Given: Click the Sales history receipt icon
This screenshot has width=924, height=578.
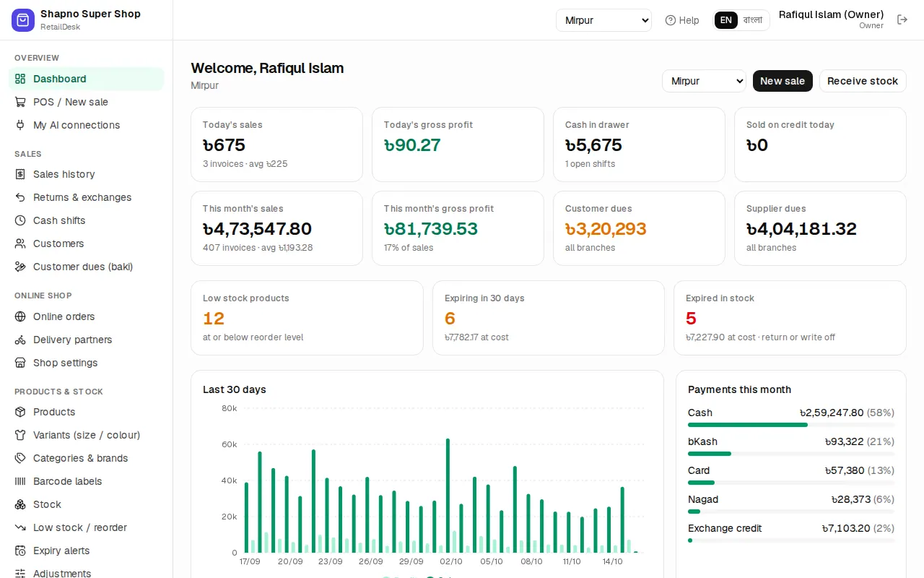Looking at the screenshot, I should 20,174.
